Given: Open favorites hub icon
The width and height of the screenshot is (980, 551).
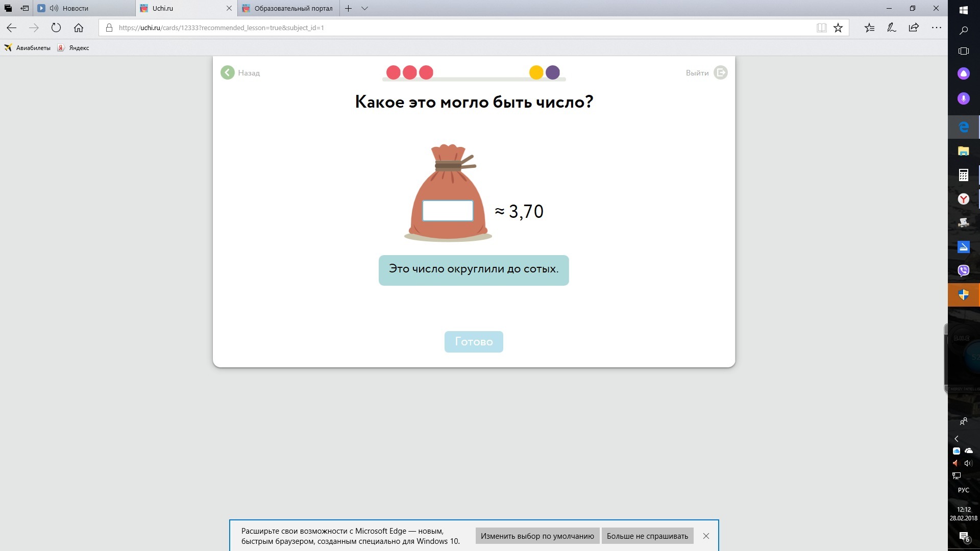Looking at the screenshot, I should coord(870,28).
